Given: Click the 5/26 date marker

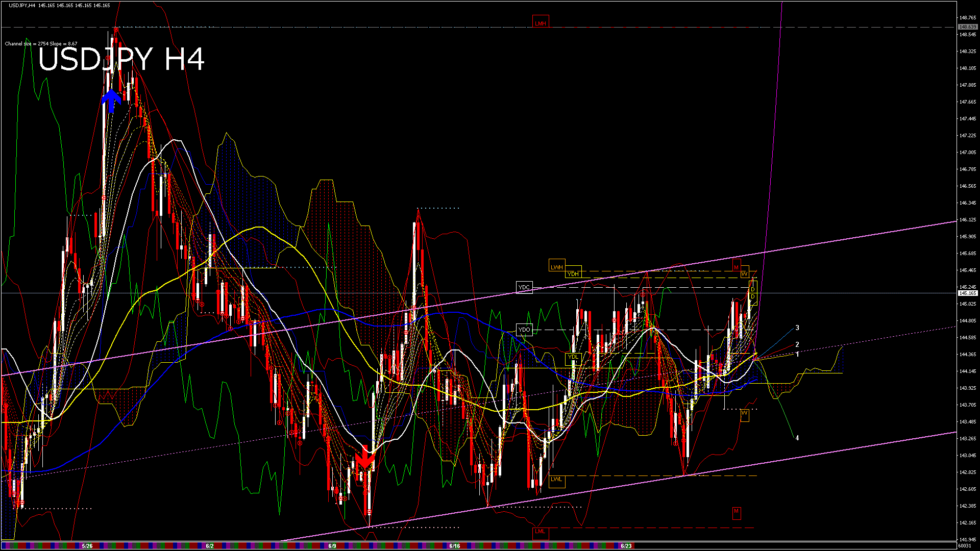Looking at the screenshot, I should click(x=87, y=546).
